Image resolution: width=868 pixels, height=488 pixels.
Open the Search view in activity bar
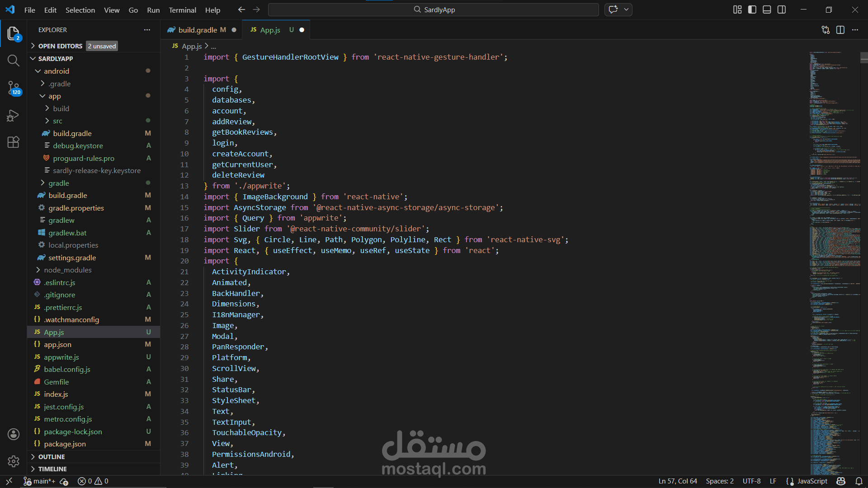pyautogui.click(x=13, y=61)
